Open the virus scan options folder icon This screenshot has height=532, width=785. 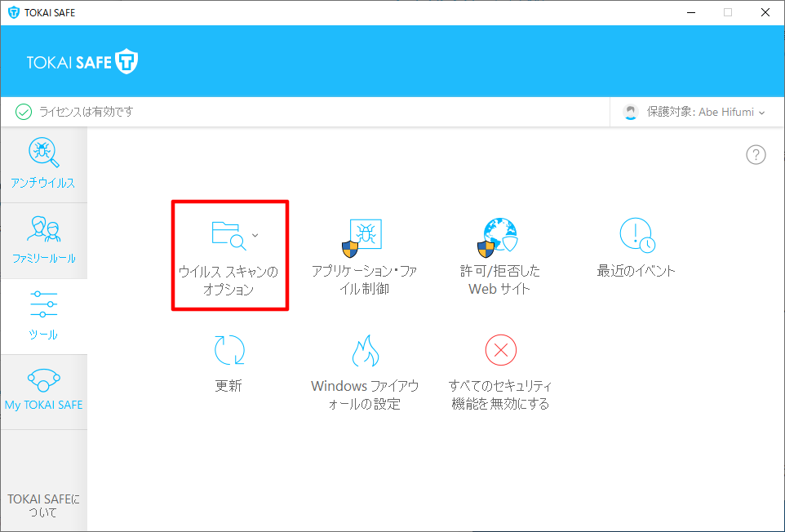tap(228, 234)
